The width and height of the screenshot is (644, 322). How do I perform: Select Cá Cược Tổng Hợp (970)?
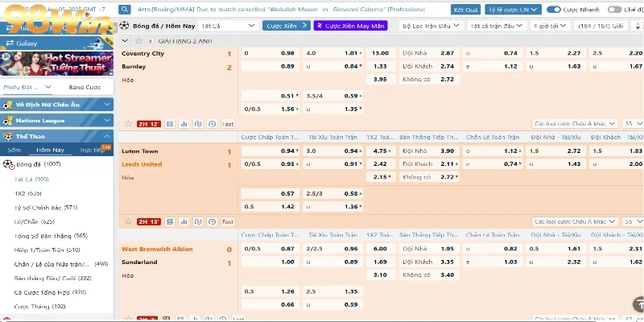[50, 292]
